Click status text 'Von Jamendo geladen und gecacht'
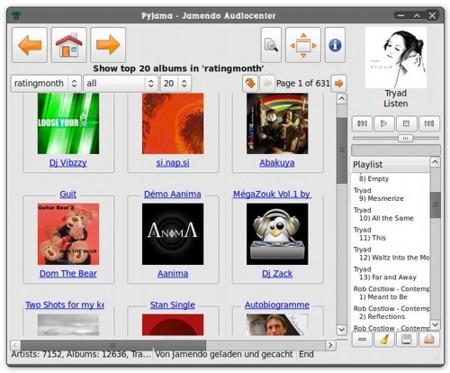450x373 pixels. coord(224,354)
